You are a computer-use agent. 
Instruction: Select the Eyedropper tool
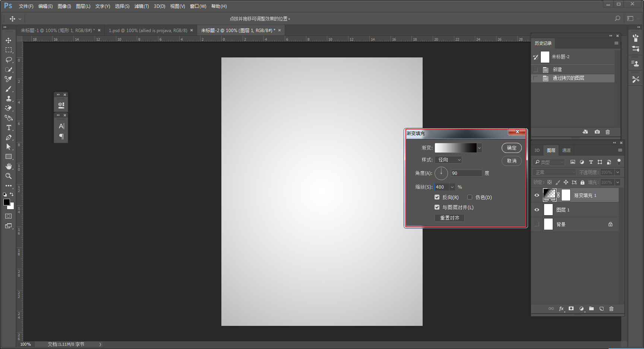9,79
